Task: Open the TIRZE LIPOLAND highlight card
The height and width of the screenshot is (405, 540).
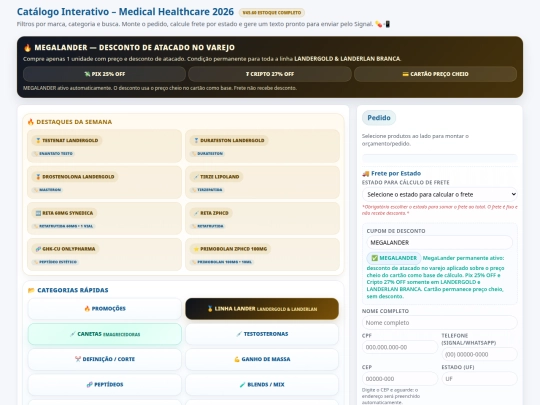Action: [x=262, y=182]
